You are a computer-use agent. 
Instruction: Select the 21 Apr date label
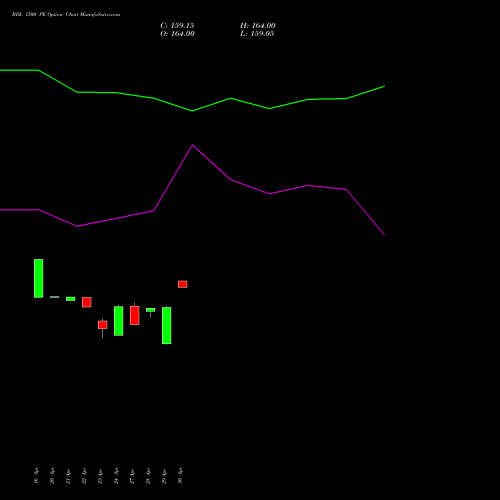68,476
